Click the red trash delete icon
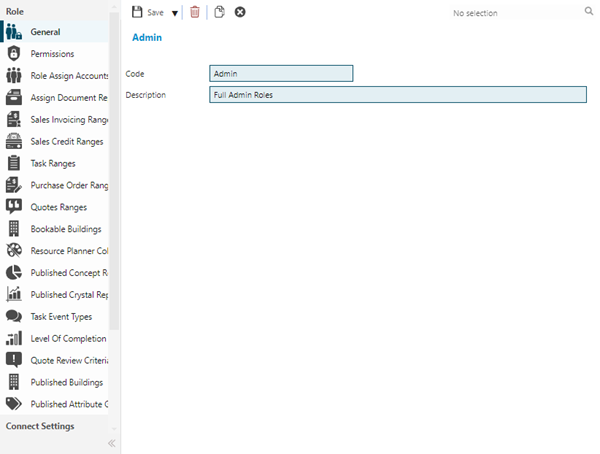600x454 pixels. click(195, 12)
